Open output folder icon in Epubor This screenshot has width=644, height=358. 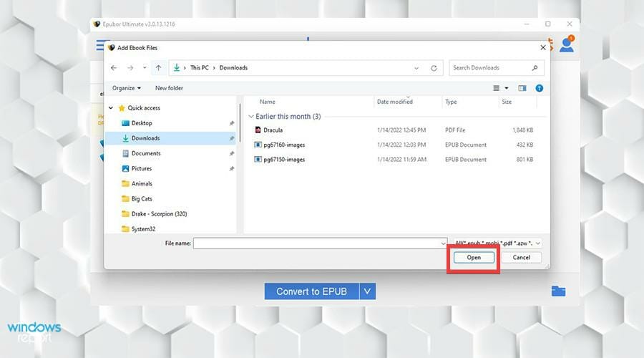pyautogui.click(x=559, y=291)
